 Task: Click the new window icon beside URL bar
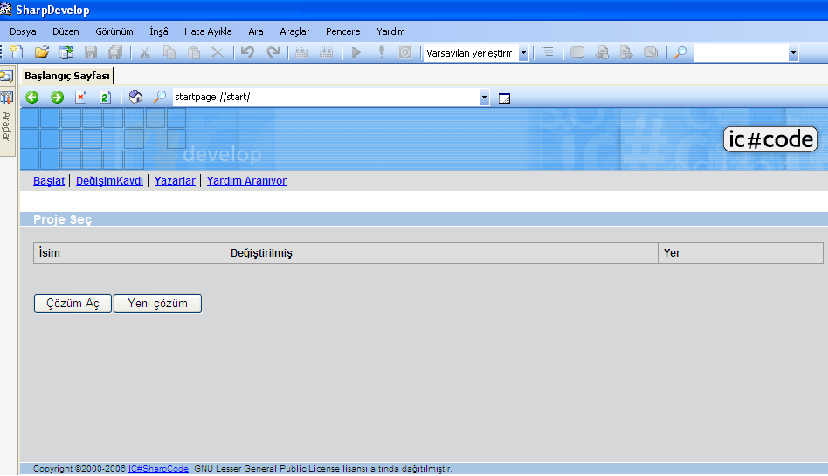[x=504, y=98]
